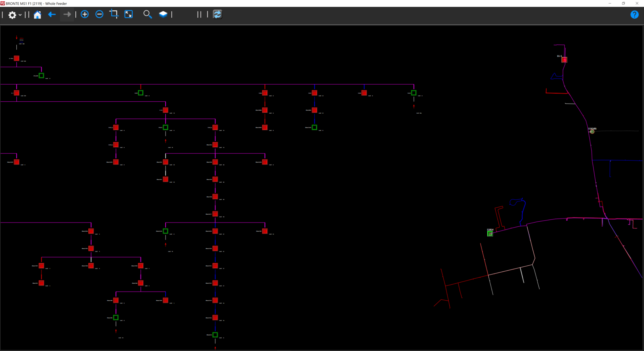Click the VU application icon in the title bar

click(x=3, y=3)
